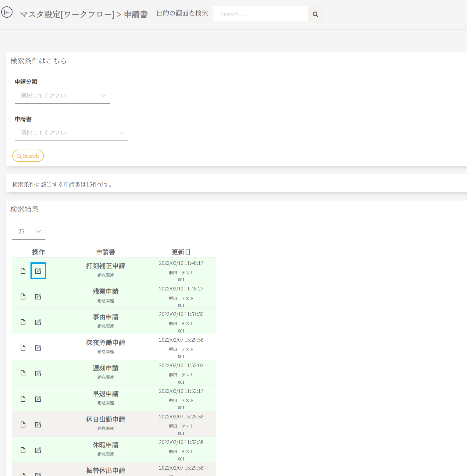The image size is (467, 476).
Task: Open edit icon for 深夜労働申請
Action: point(38,348)
